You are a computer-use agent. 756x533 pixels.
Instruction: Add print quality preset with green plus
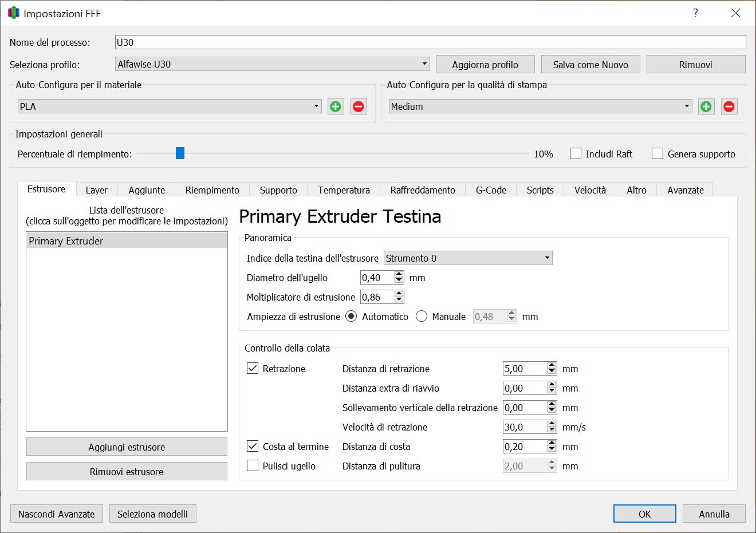coord(706,106)
